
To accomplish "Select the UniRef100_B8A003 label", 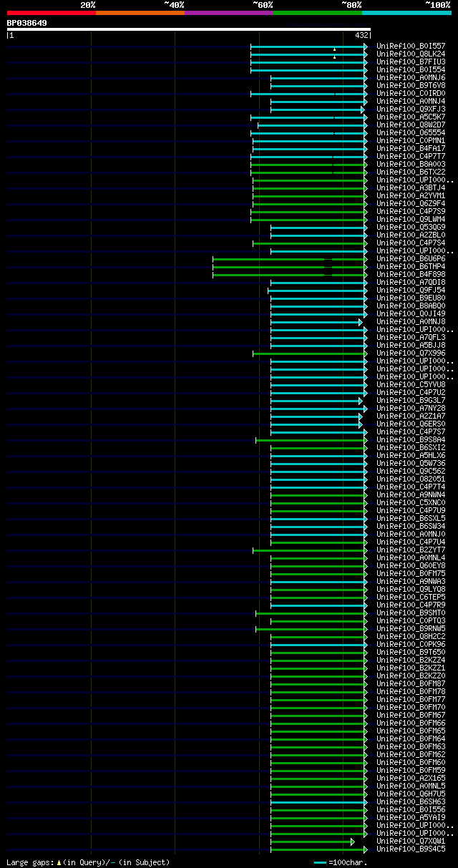I will point(411,164).
